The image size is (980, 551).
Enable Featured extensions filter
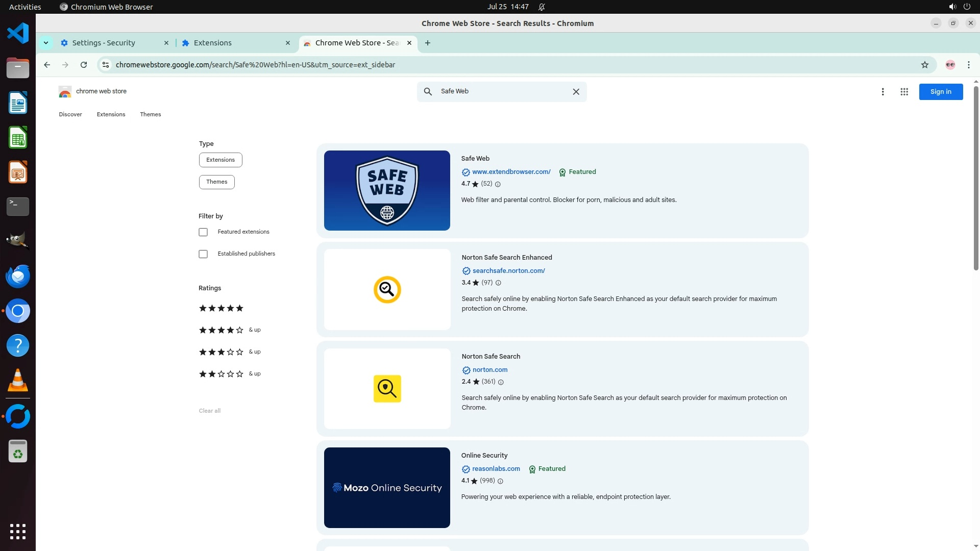coord(203,232)
